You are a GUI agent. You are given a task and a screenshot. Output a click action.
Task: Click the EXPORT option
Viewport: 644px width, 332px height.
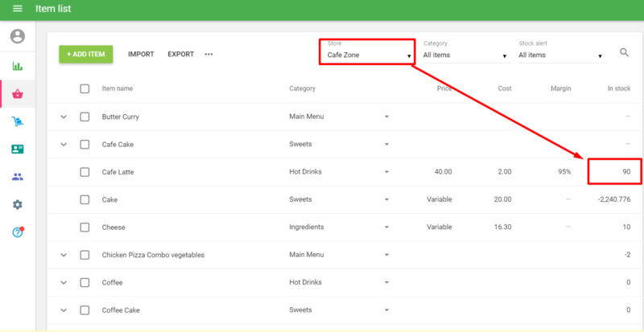click(x=180, y=55)
